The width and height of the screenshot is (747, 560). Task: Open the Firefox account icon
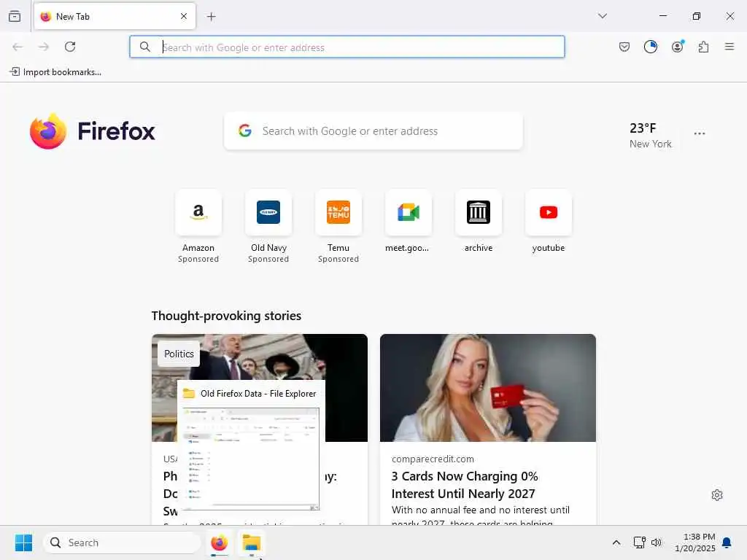tap(678, 47)
